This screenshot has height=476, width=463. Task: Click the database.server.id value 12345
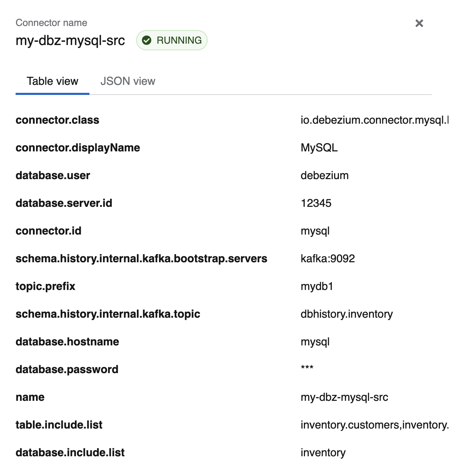tap(316, 203)
